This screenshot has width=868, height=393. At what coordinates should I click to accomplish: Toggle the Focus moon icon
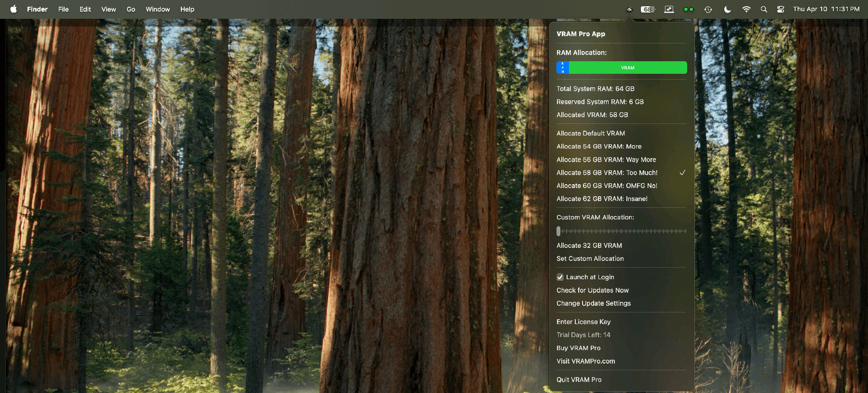(727, 9)
